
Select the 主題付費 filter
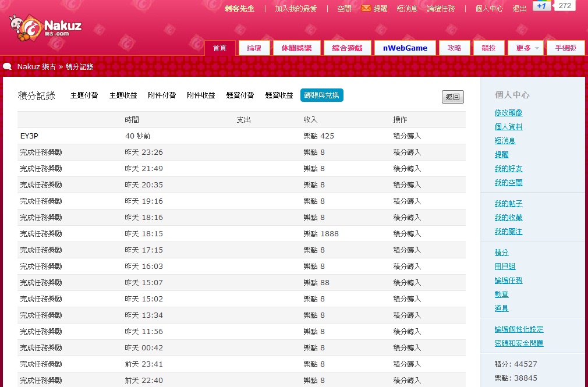tap(84, 95)
